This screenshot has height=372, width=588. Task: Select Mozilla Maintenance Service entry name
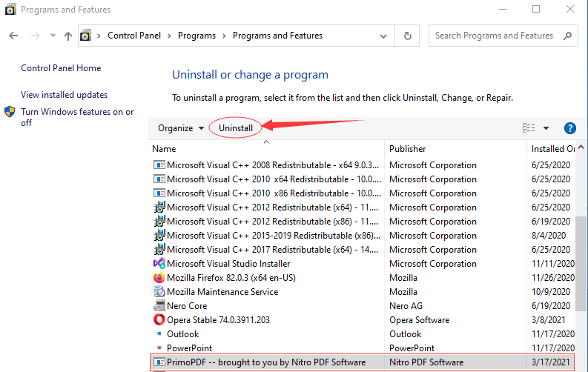[x=222, y=292]
